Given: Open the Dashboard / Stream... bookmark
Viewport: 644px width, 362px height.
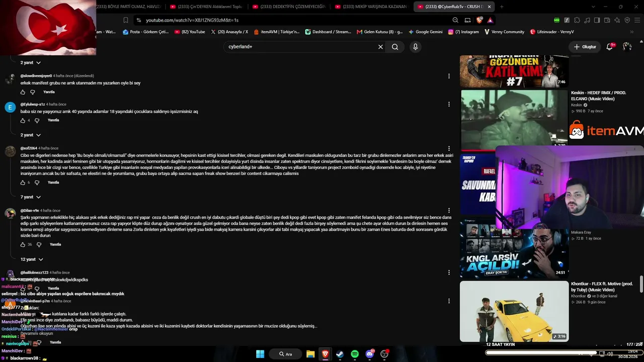Looking at the screenshot, I should point(328,32).
